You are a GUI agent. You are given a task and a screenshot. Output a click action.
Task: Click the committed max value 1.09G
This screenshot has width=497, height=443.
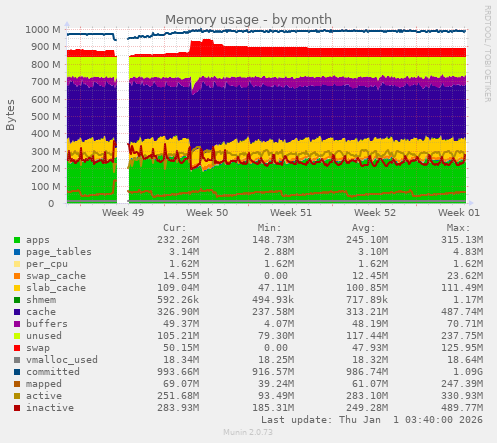(468, 372)
